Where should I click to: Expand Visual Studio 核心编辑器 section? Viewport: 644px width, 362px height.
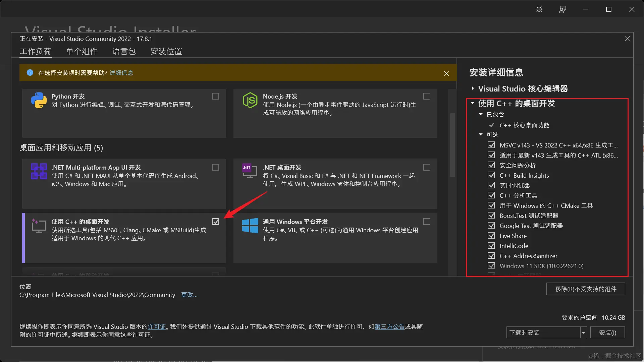(473, 88)
